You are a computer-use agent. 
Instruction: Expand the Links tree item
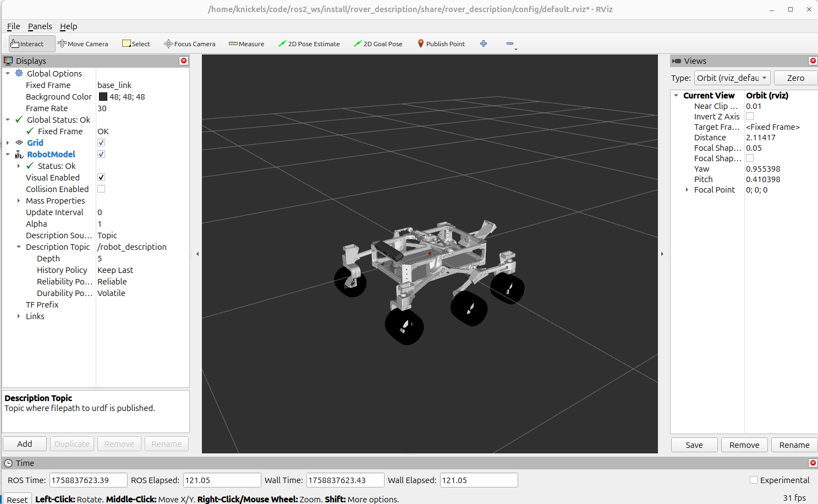tap(19, 316)
